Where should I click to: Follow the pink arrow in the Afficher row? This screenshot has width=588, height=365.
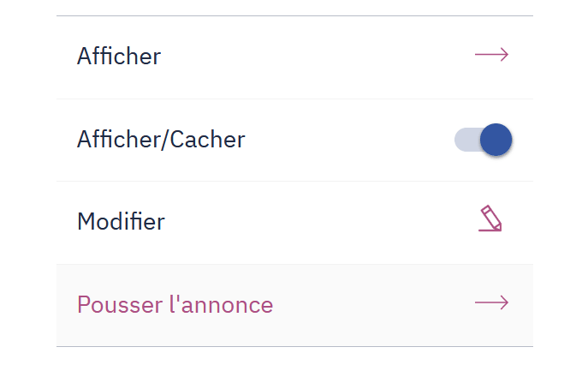tap(491, 55)
